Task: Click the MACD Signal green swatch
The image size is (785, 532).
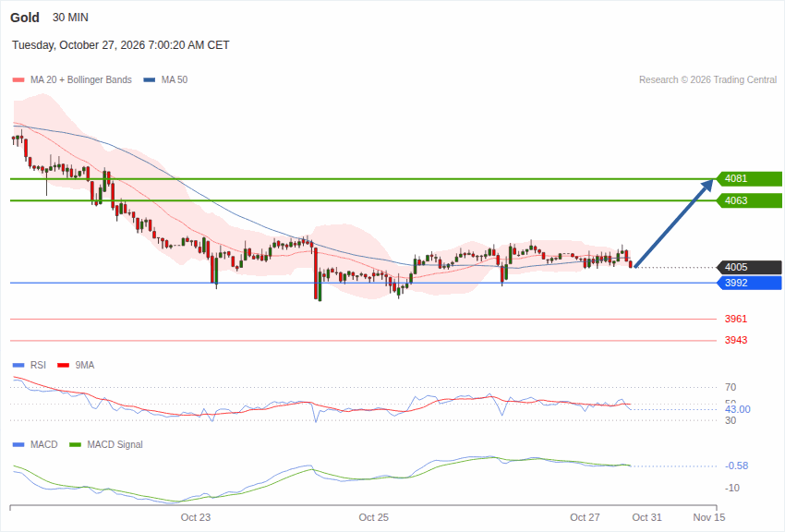Action: click(x=75, y=445)
